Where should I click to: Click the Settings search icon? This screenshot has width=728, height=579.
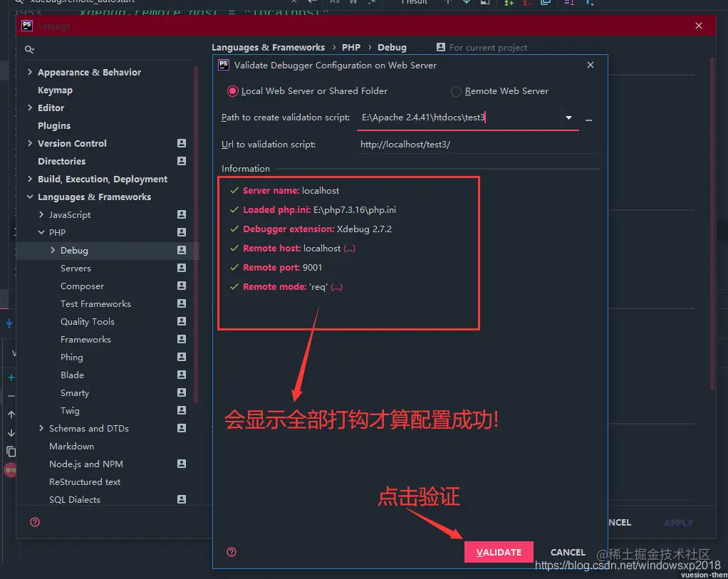(x=29, y=50)
